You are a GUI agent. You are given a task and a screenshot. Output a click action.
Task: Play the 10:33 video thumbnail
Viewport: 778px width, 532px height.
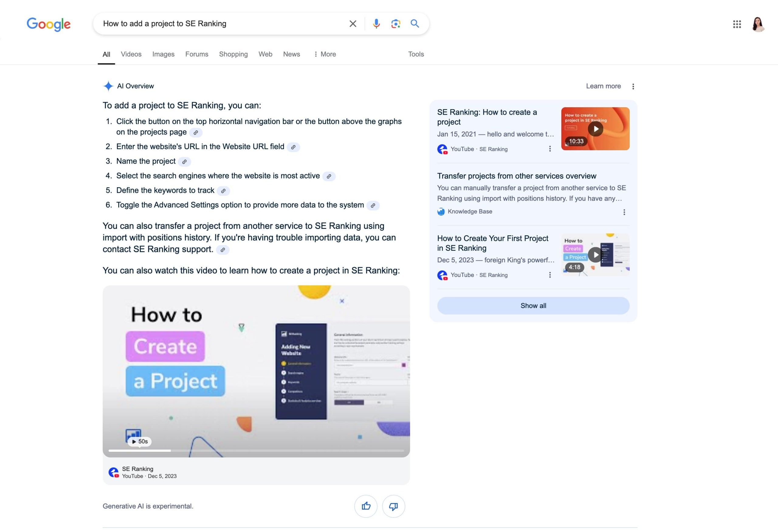click(595, 129)
